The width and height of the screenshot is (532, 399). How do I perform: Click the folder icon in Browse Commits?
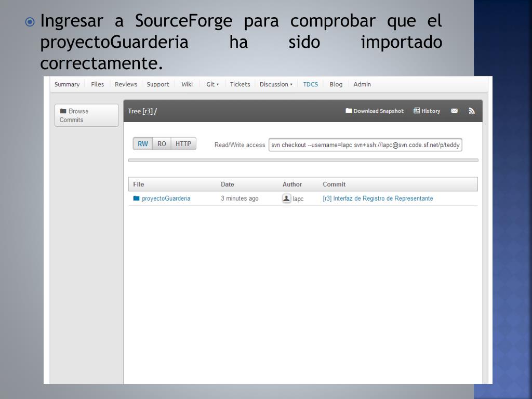pos(63,111)
